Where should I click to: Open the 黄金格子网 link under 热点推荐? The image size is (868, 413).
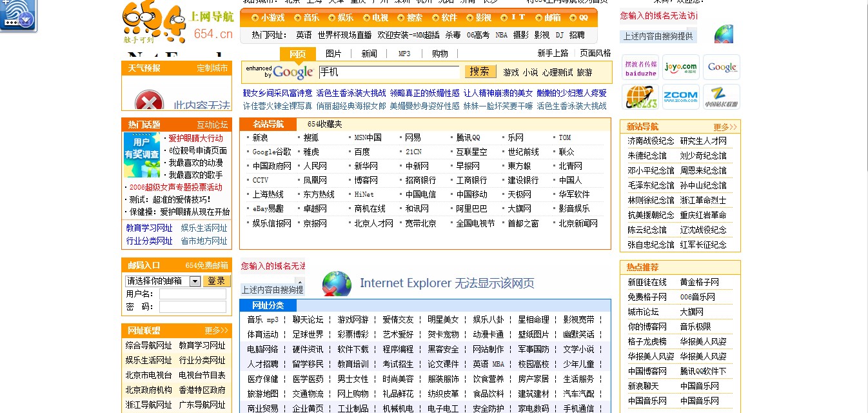pos(700,282)
